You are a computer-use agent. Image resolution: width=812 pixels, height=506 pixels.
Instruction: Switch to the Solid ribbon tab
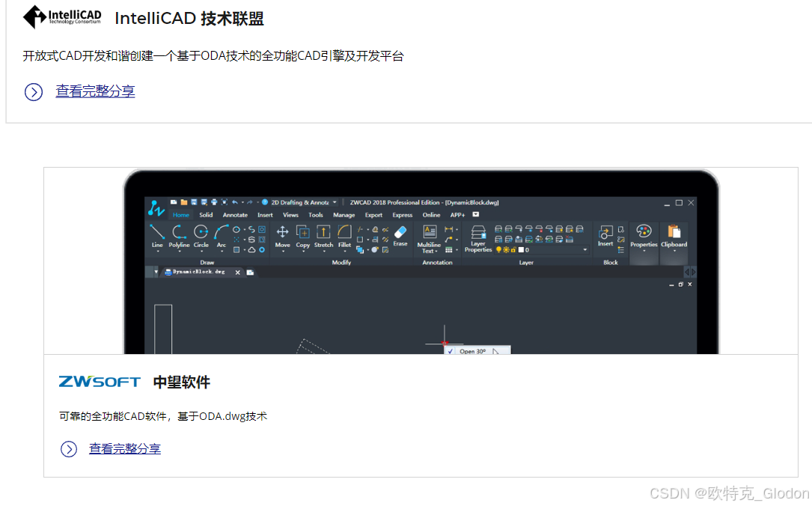(206, 215)
